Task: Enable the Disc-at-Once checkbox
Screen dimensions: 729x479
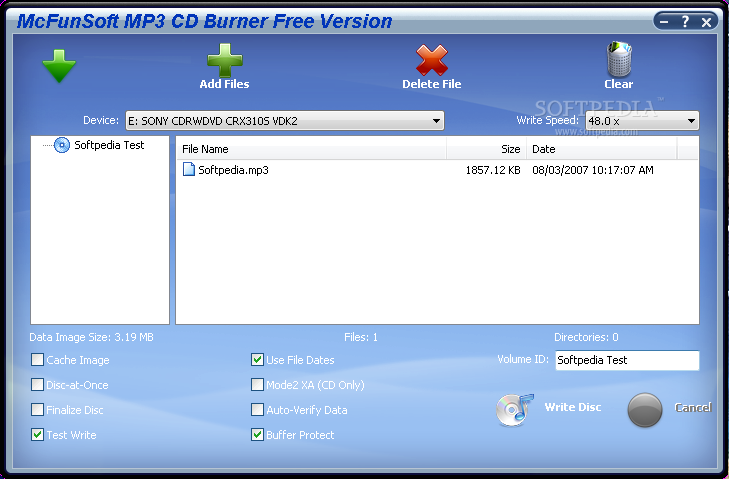Action: (37, 385)
